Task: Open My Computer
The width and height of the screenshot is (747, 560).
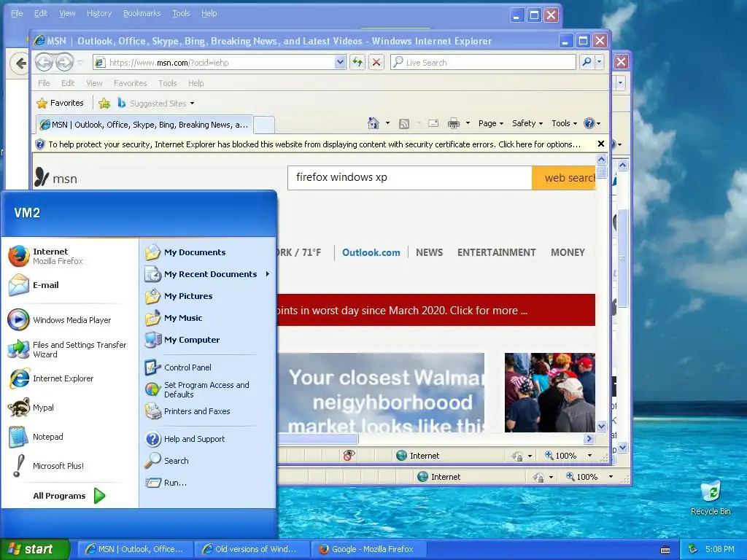Action: [207, 340]
